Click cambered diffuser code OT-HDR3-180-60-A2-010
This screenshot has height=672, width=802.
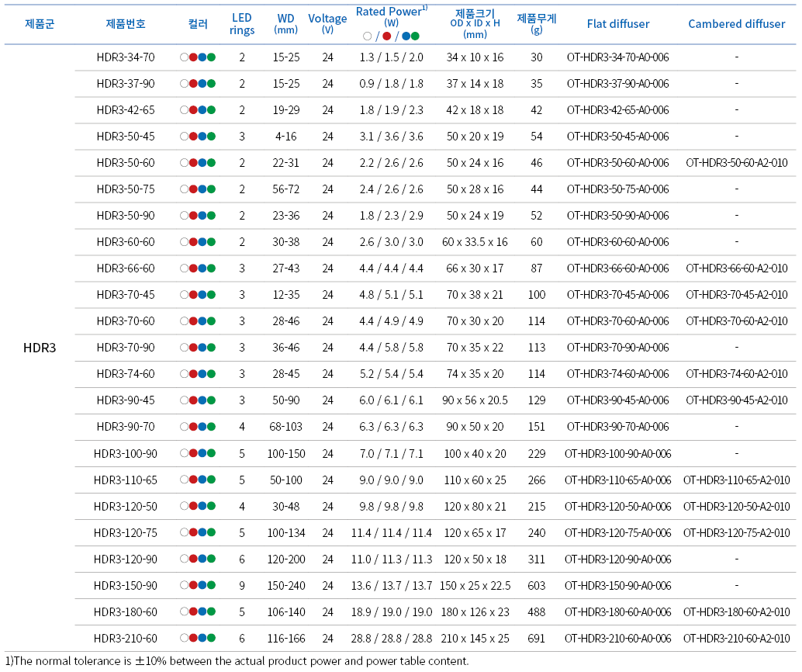coord(736,611)
